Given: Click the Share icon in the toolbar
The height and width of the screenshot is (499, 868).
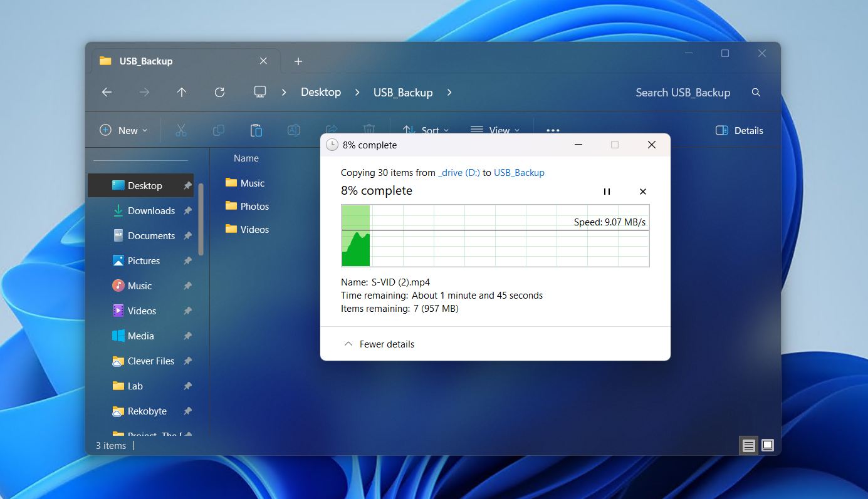Looking at the screenshot, I should point(331,130).
